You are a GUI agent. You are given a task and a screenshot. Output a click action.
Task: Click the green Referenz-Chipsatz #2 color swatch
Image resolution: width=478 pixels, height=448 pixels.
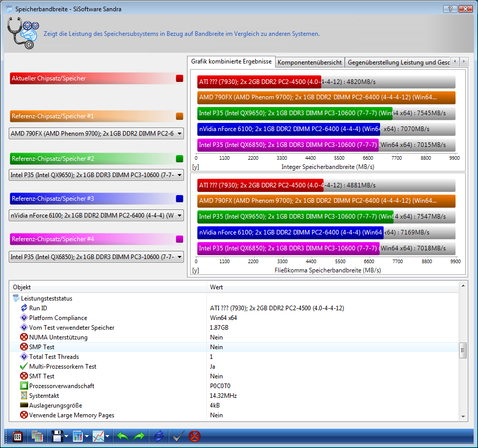(179, 159)
